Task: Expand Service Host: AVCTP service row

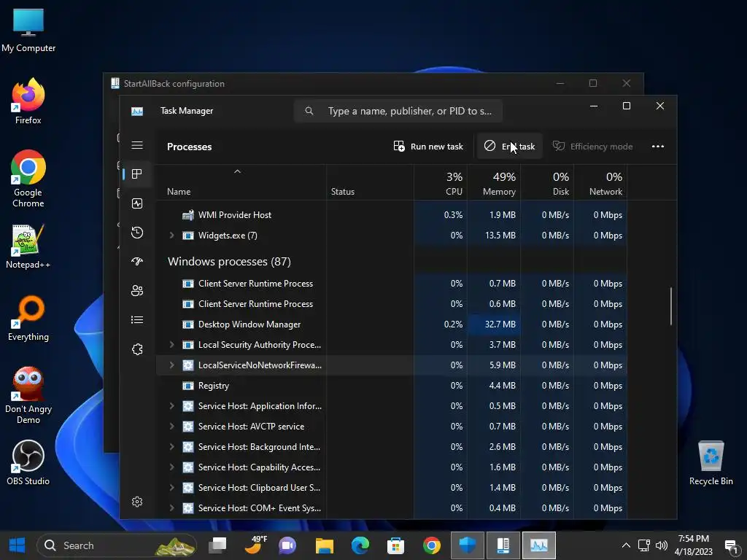Action: 171,427
